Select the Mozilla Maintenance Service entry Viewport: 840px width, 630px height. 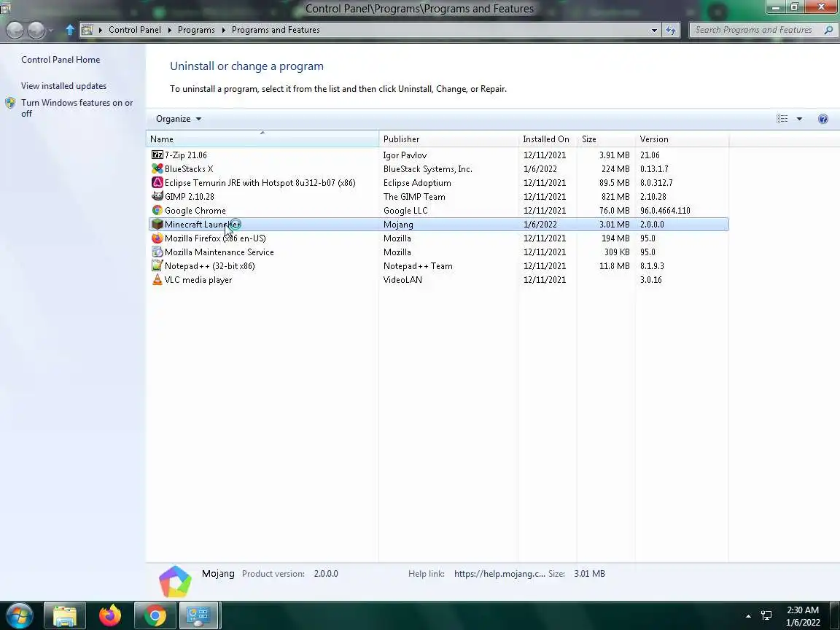coord(438,252)
